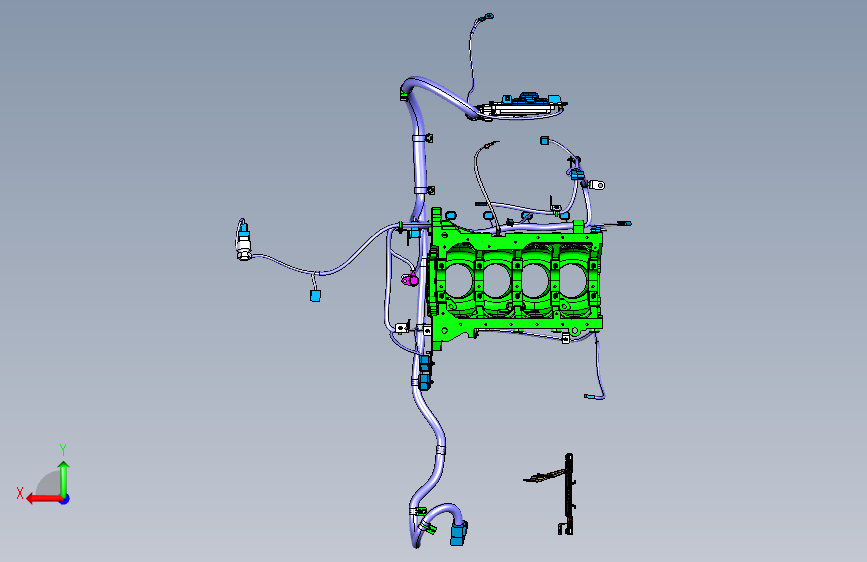Screen dimensions: 867x562
Task: Click the gray quarter-circle plane of the axis triad
Action: click(x=50, y=485)
